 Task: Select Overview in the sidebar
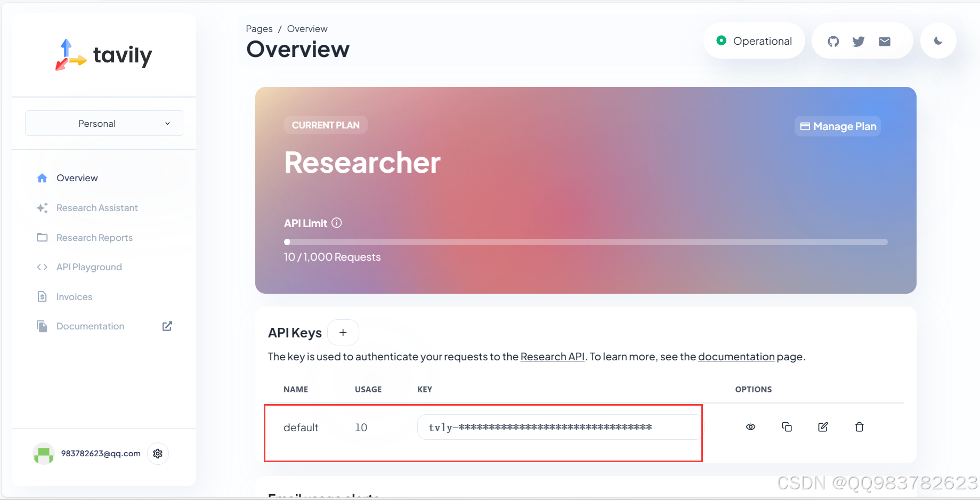[77, 178]
